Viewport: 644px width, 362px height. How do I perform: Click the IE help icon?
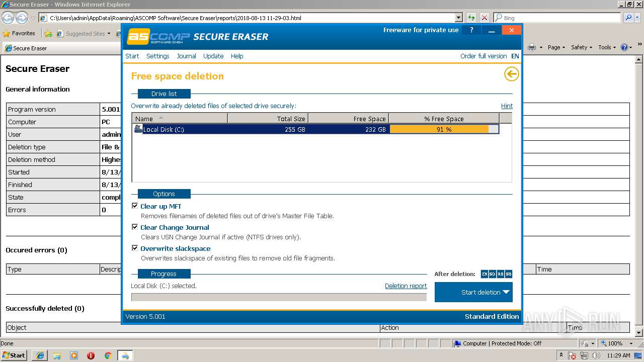[x=624, y=47]
